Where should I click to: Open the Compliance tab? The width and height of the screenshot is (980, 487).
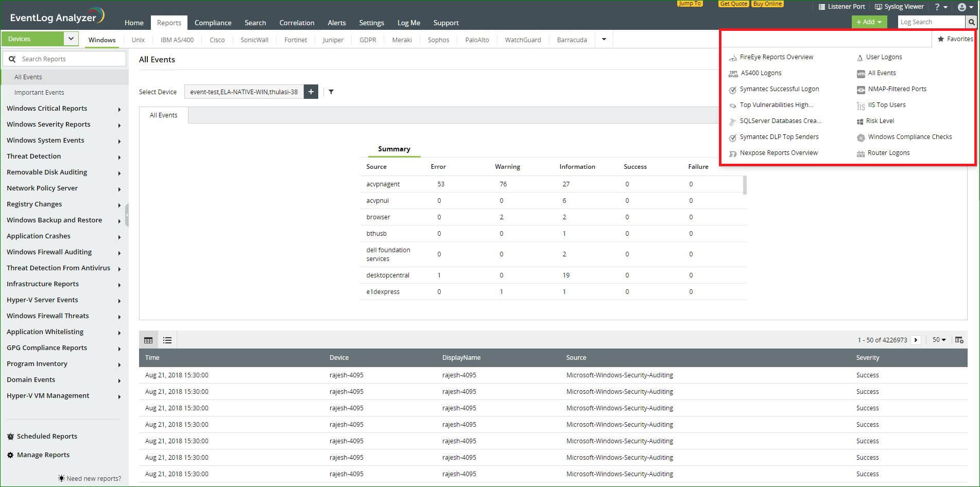point(213,23)
